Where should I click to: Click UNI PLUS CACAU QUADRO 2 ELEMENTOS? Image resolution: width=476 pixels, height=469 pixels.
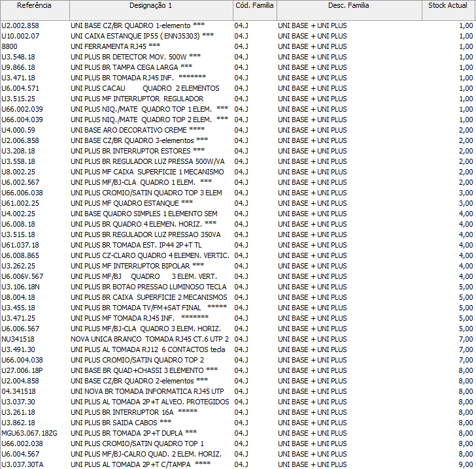[x=144, y=89]
